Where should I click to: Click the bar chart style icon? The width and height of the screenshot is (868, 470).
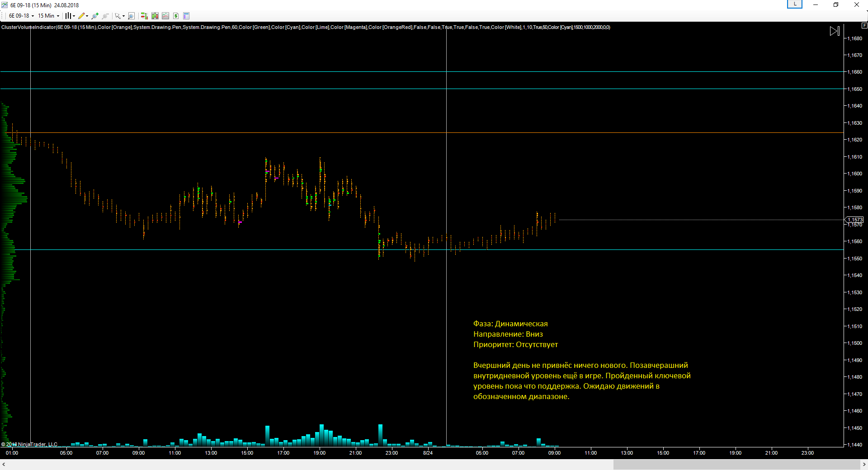[x=68, y=16]
